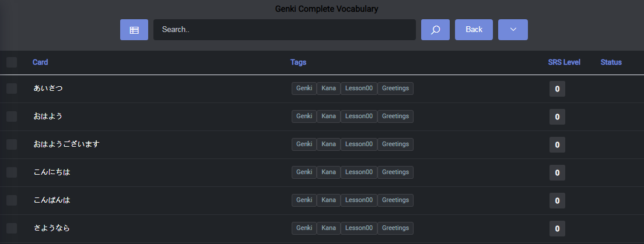Sort by the Card column header
Image resolution: width=644 pixels, height=244 pixels.
(x=40, y=62)
